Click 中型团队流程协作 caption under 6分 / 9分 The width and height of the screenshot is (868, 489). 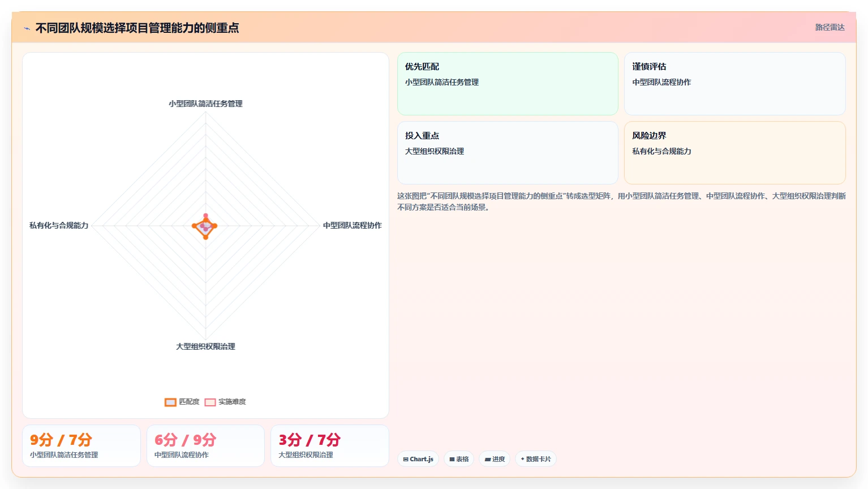[x=182, y=455]
